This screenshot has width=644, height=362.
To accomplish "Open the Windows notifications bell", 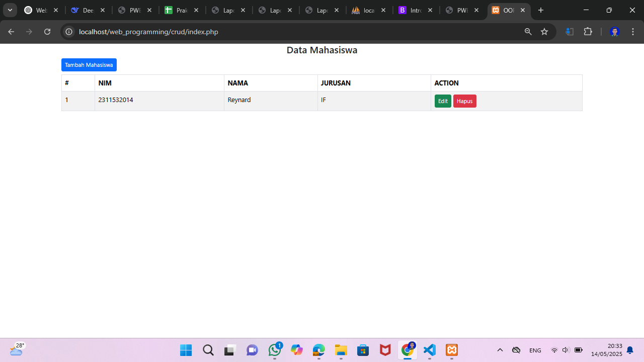I will (x=629, y=350).
